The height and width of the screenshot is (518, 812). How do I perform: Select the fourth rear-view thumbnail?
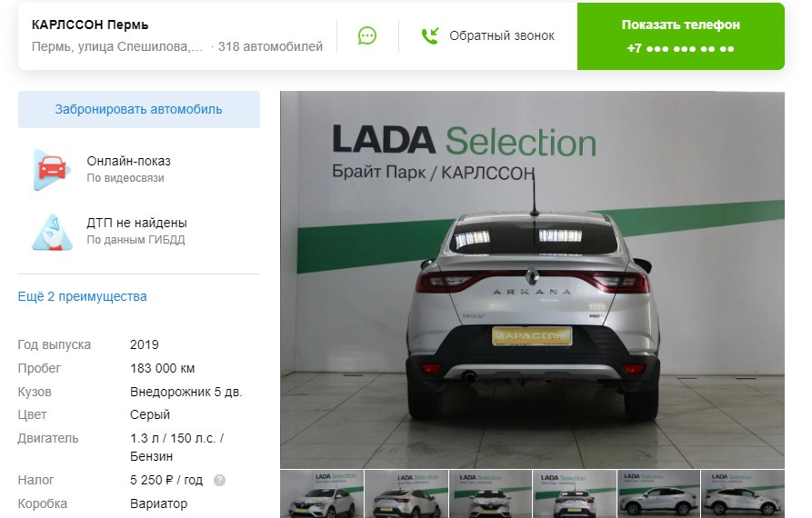(x=575, y=493)
